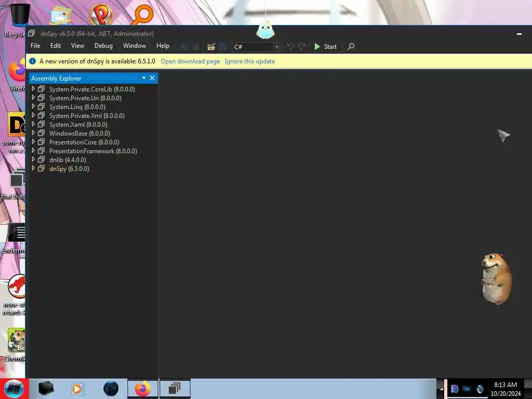This screenshot has width=532, height=399.
Task: Expand the dnSpy (6.5.0.0) node
Action: [x=33, y=168]
